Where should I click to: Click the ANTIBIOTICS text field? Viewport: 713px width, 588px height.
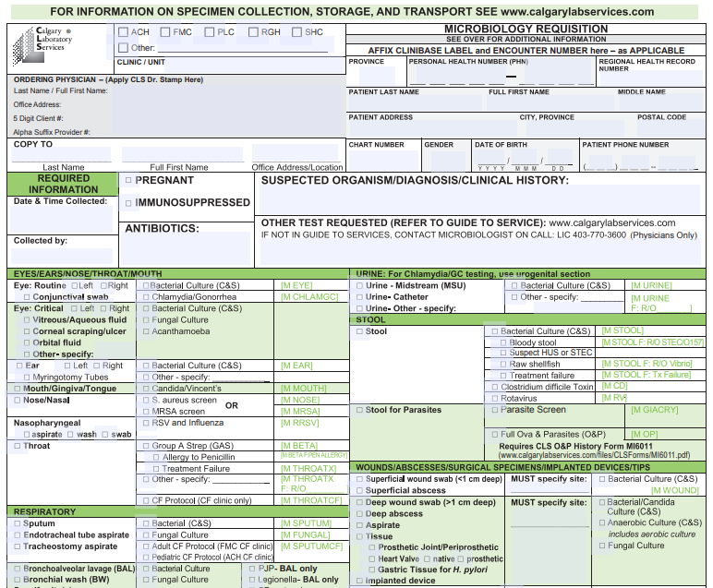(x=187, y=248)
